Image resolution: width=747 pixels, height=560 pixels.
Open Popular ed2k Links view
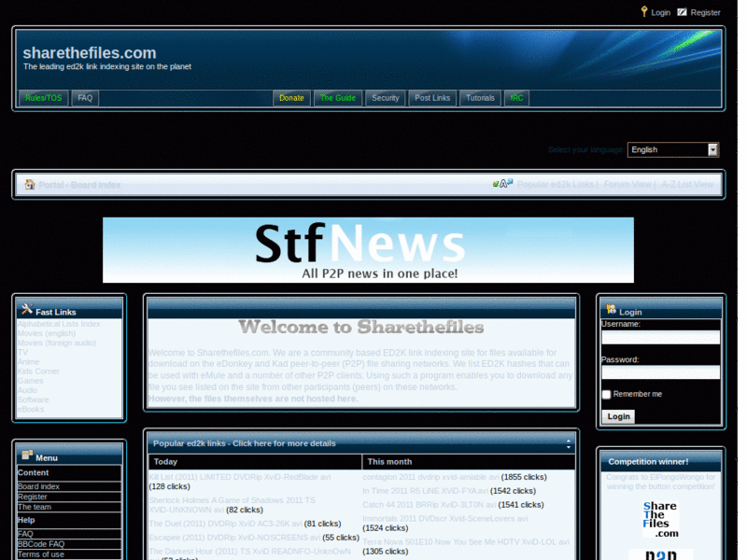click(x=556, y=184)
